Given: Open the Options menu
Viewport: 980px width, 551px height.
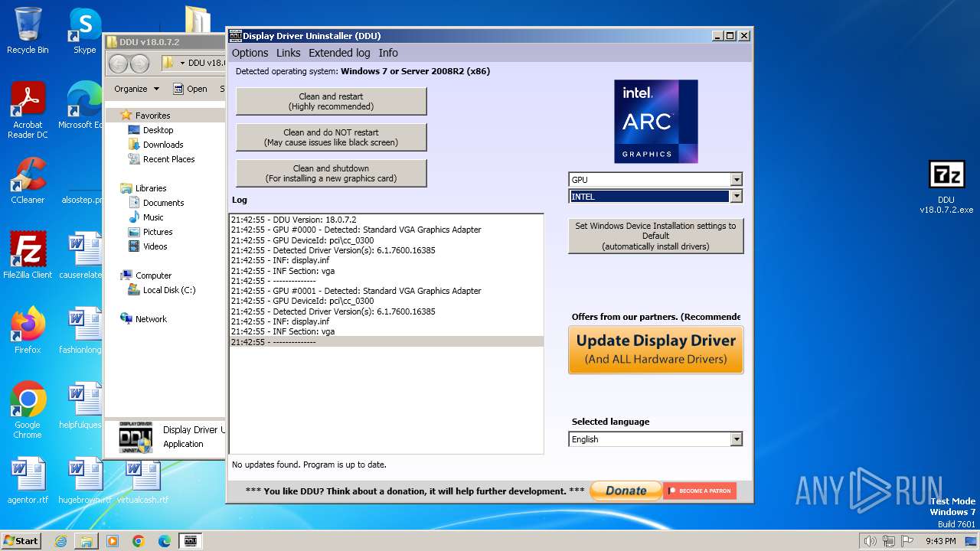Looking at the screenshot, I should click(250, 53).
